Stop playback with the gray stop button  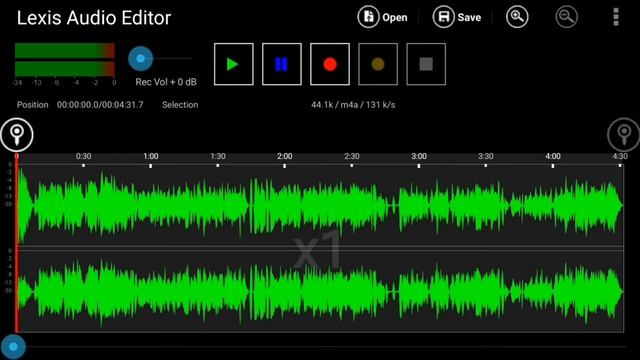pyautogui.click(x=426, y=64)
